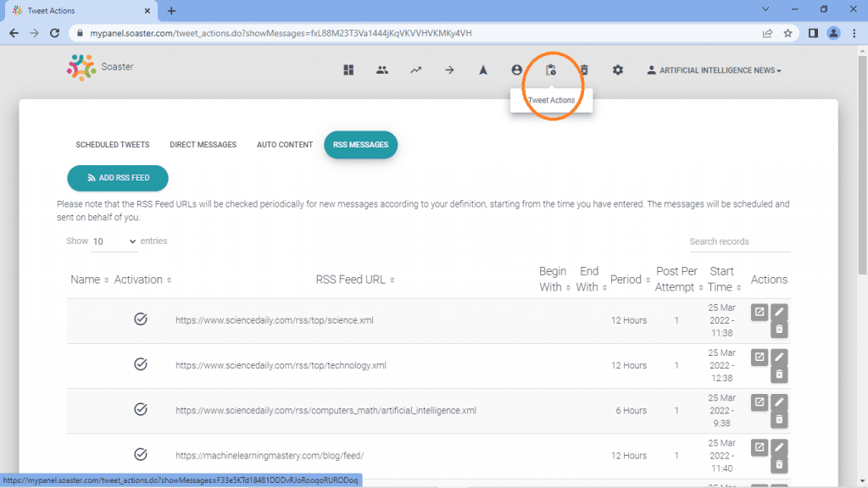The width and height of the screenshot is (868, 488).
Task: Toggle activation for technology.xml feed
Action: 141,364
